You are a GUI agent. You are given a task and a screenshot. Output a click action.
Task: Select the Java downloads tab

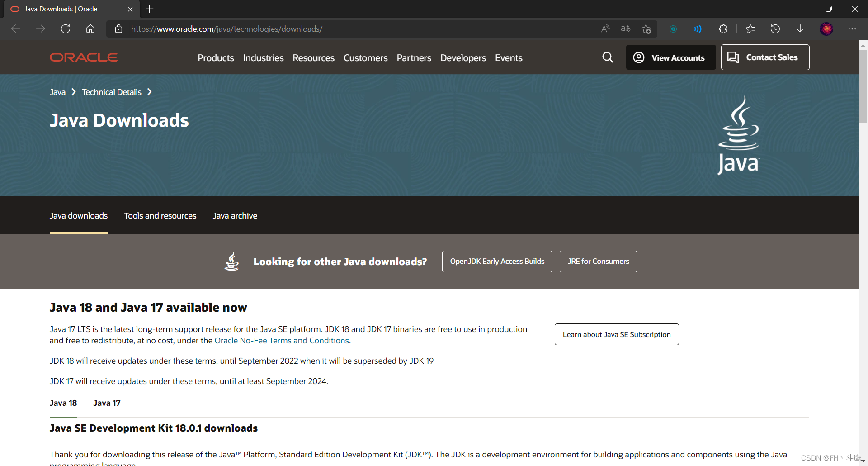pyautogui.click(x=79, y=216)
